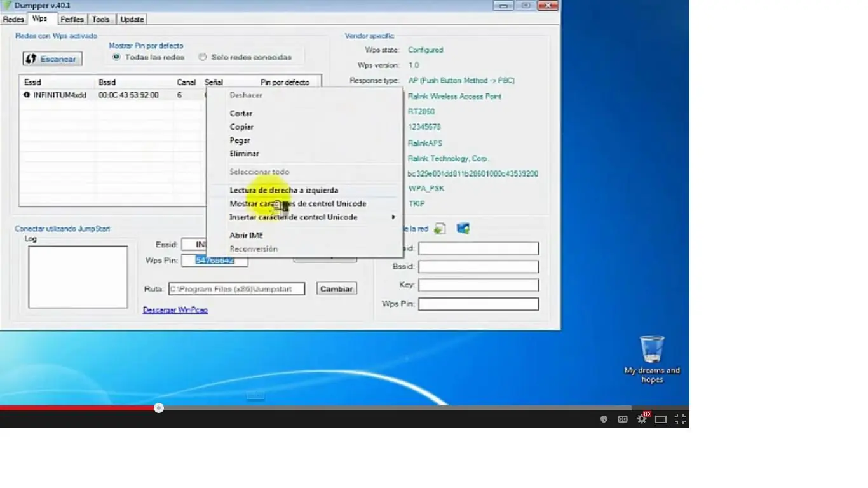
Task: Open the Tools tab
Action: (x=100, y=20)
